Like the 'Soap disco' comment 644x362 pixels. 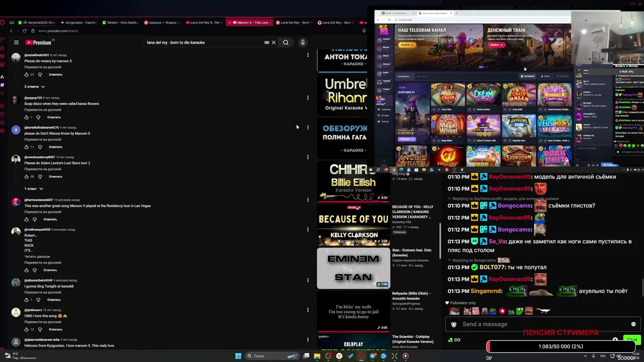click(x=27, y=117)
